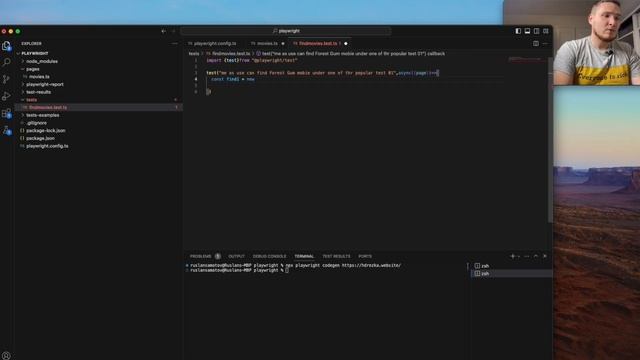Image resolution: width=640 pixels, height=360 pixels.
Task: Open movies.ts in the Explorer tree
Action: (x=39, y=77)
